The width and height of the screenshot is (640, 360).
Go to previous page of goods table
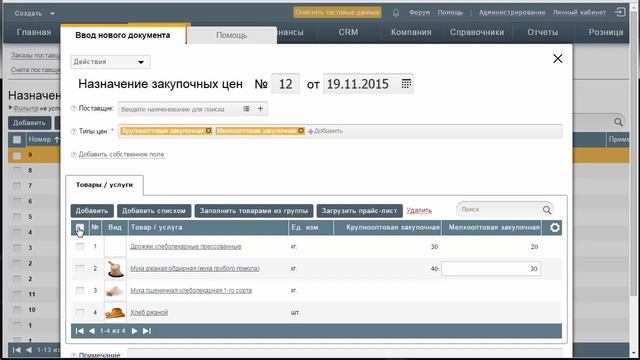(x=92, y=331)
